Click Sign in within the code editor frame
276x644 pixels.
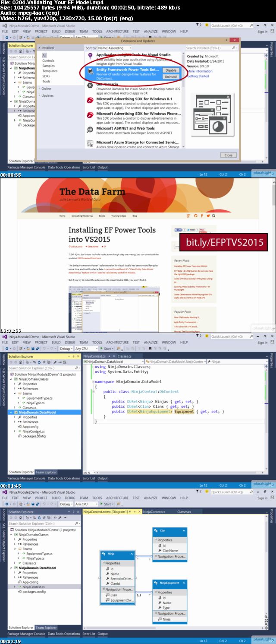[x=262, y=343]
